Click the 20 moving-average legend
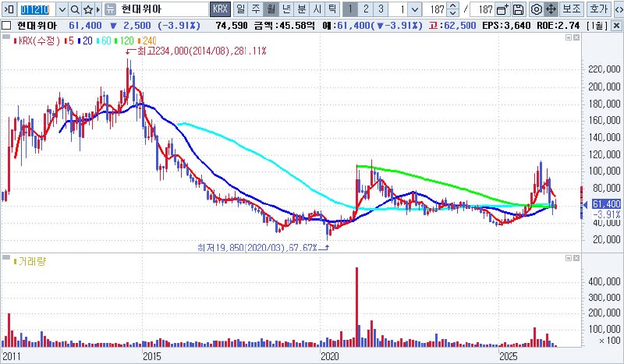This screenshot has height=364, width=624. point(87,41)
